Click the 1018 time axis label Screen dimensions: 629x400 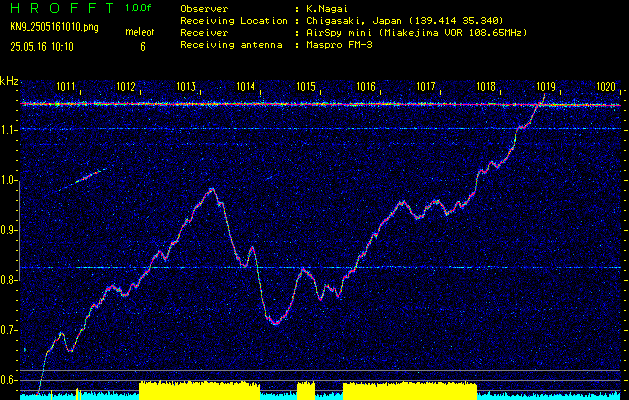point(486,86)
